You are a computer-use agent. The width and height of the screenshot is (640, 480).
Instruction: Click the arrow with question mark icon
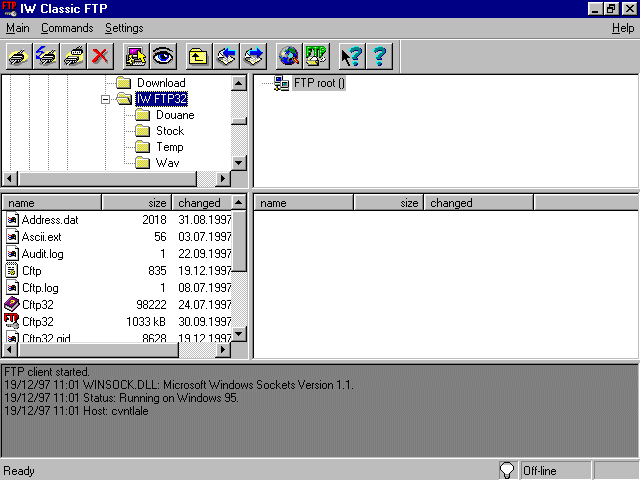tap(351, 55)
